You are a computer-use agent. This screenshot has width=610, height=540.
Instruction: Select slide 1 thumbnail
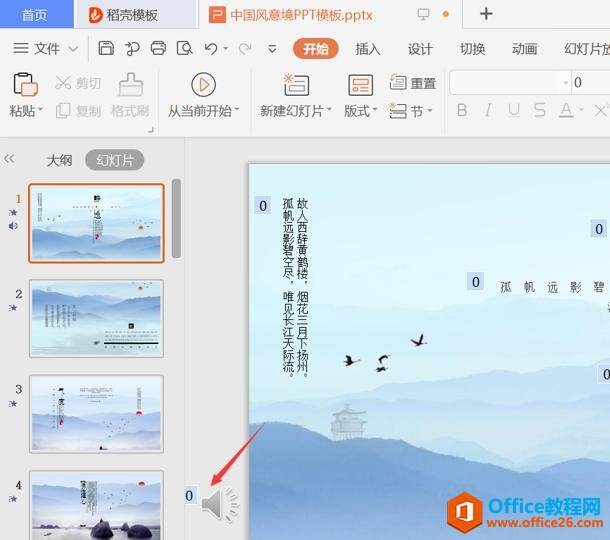pyautogui.click(x=96, y=223)
